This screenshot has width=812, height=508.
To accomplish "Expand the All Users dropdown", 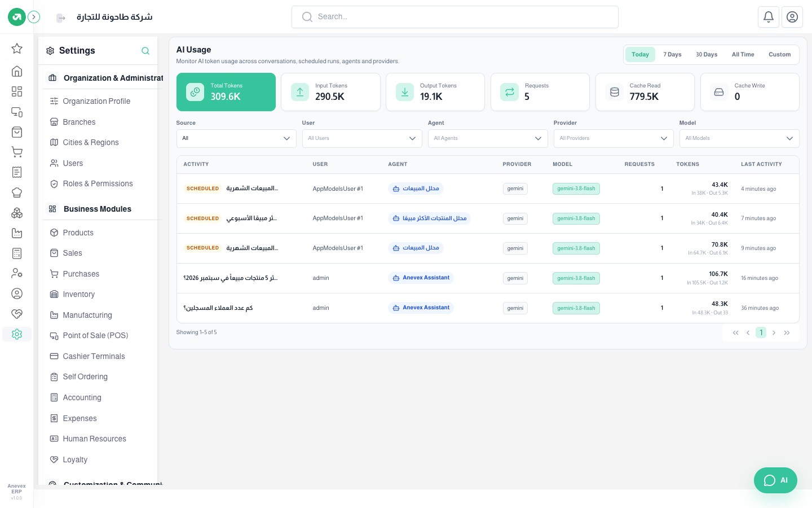I will (x=362, y=138).
